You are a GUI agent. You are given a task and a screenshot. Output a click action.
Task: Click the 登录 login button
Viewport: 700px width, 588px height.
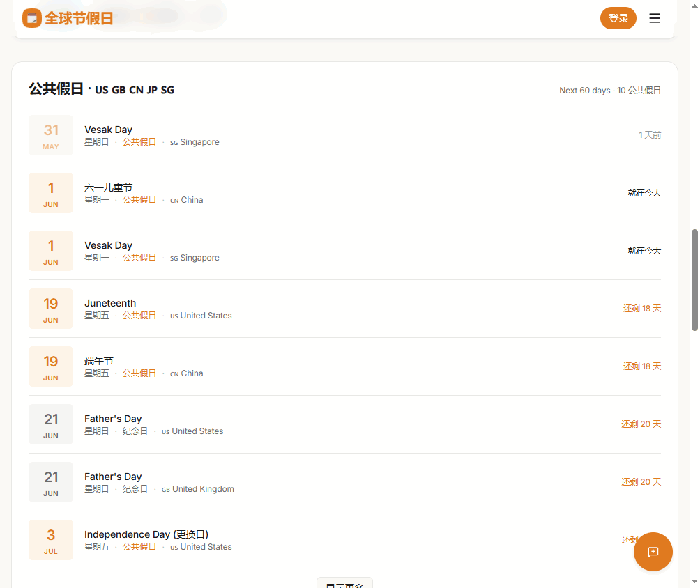click(618, 18)
